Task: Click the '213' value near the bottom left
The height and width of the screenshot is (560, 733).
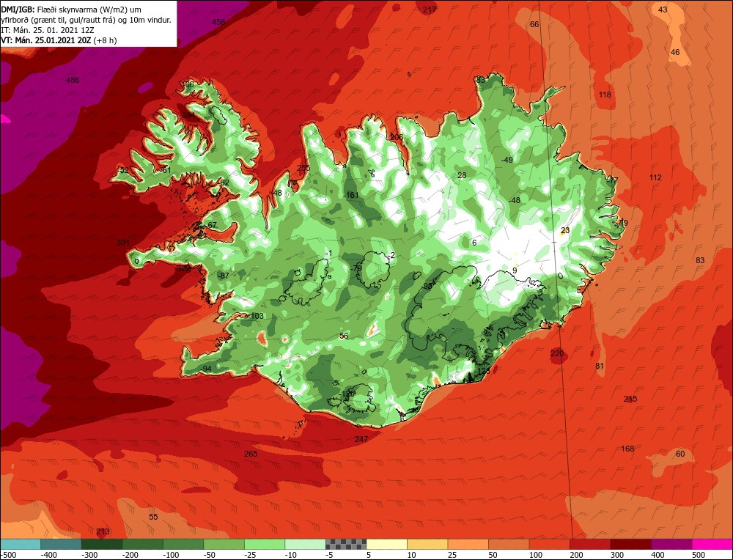Action: [x=103, y=531]
